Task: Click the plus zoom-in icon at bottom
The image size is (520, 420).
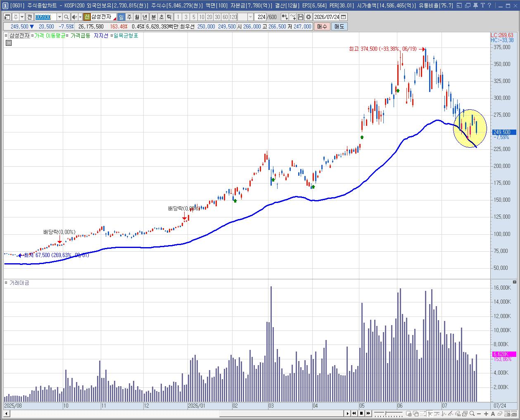Action: coord(486,413)
